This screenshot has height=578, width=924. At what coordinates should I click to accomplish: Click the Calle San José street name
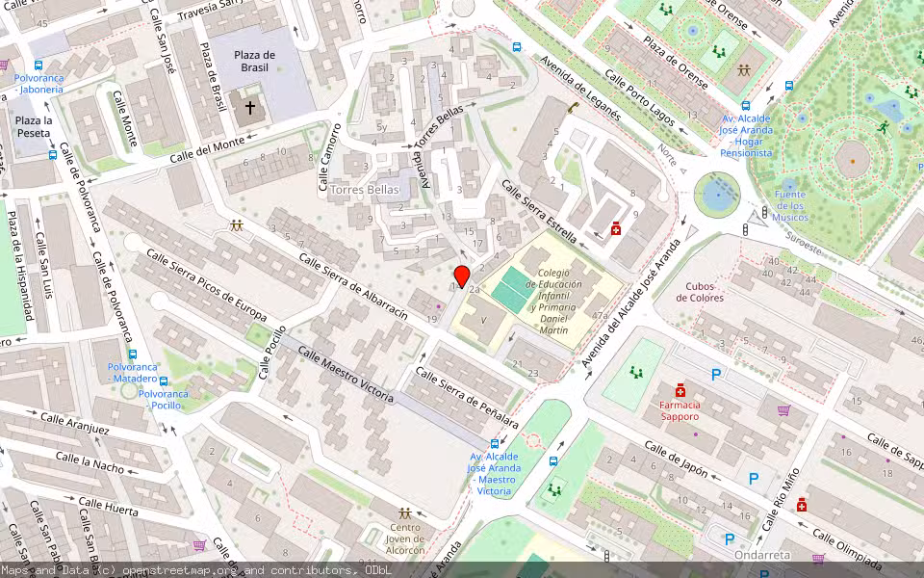(x=163, y=40)
